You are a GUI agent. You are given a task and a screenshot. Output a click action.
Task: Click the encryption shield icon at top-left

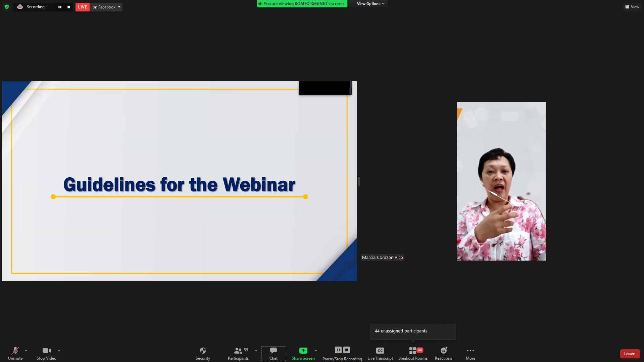(7, 7)
